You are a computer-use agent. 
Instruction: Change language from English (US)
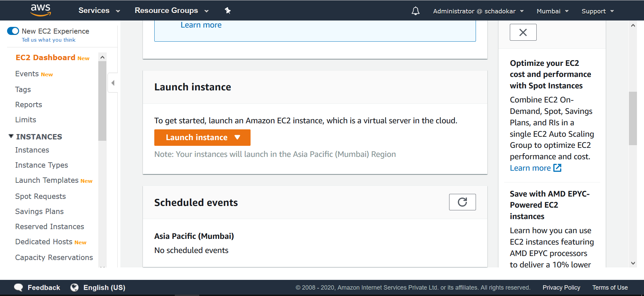coord(104,288)
